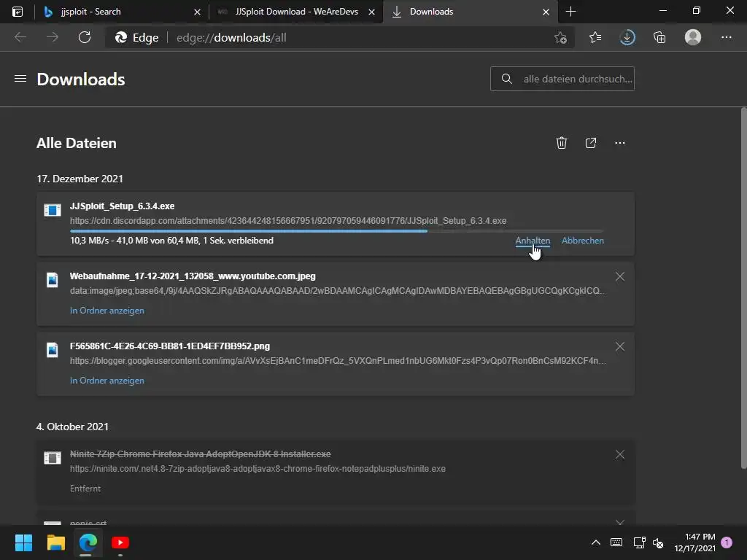Viewport: 747px width, 560px height.
Task: Open the clock showing 1:47 PM
Action: point(694,542)
